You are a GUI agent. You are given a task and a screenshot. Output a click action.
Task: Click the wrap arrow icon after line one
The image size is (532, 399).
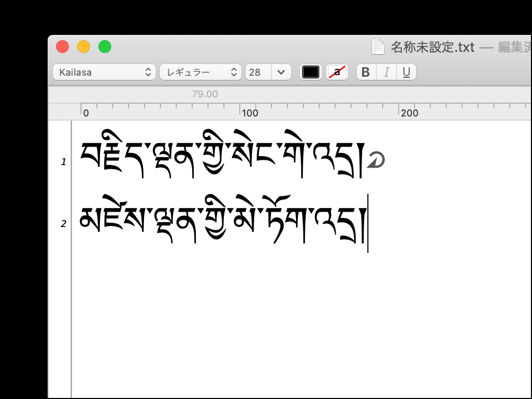375,161
